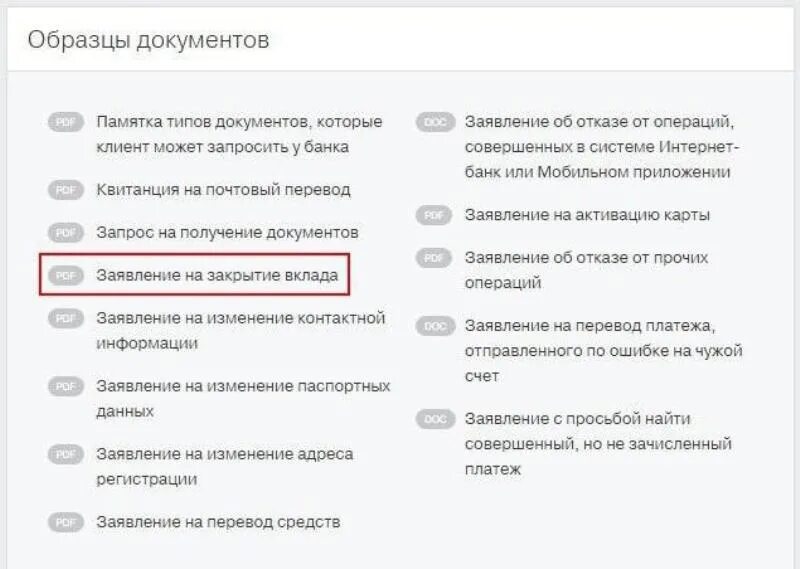Image resolution: width=800 pixels, height=569 pixels.
Task: Open Заявление на перевод средств link
Action: click(x=218, y=522)
